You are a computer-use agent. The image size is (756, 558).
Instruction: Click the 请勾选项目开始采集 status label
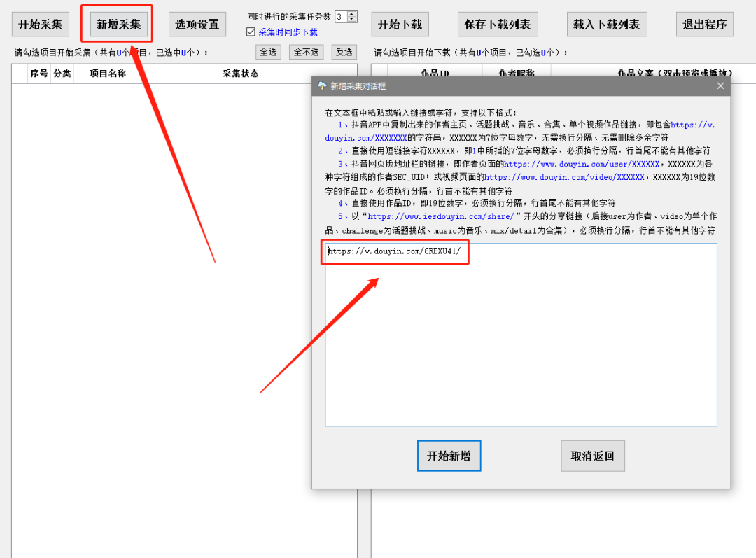(111, 53)
